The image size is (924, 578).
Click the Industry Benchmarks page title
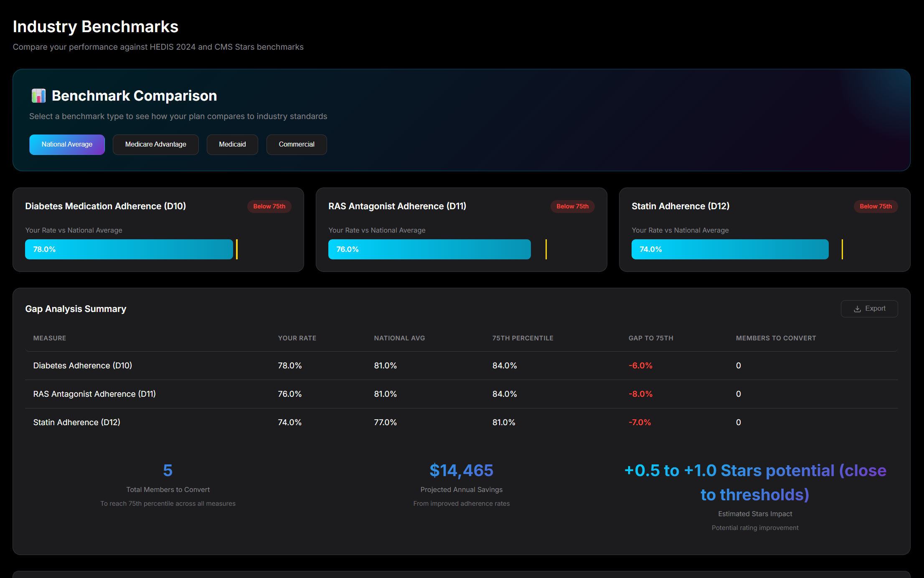pos(96,26)
